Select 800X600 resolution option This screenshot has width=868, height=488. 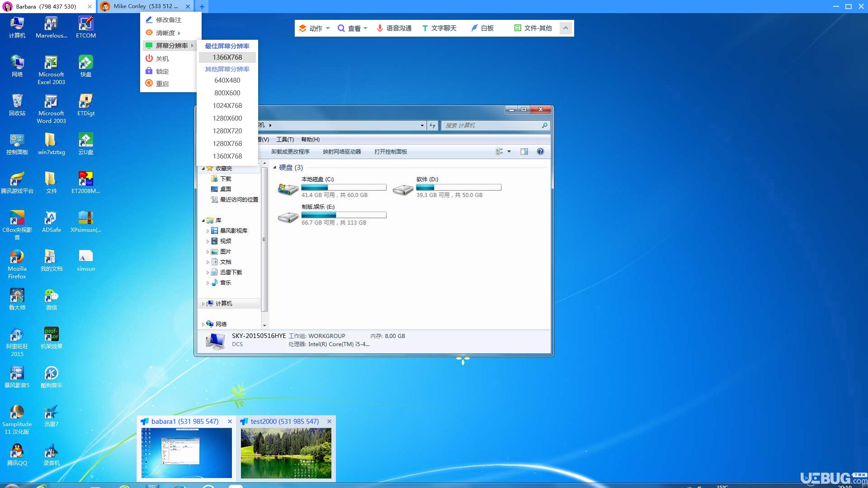pyautogui.click(x=227, y=93)
